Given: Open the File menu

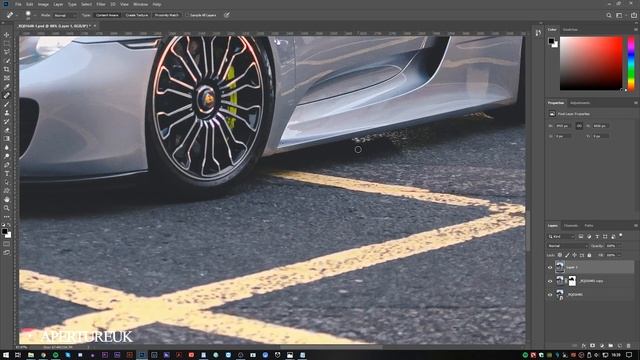Looking at the screenshot, I should (x=18, y=4).
